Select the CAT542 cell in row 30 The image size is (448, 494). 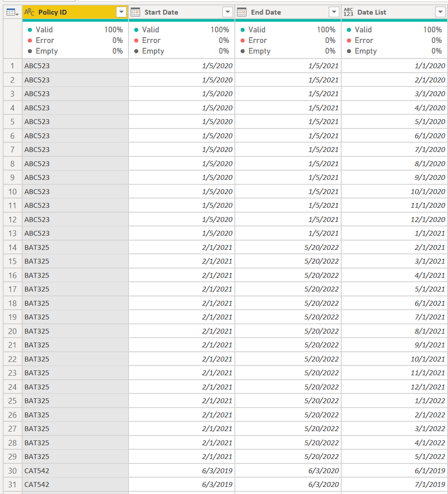75,471
